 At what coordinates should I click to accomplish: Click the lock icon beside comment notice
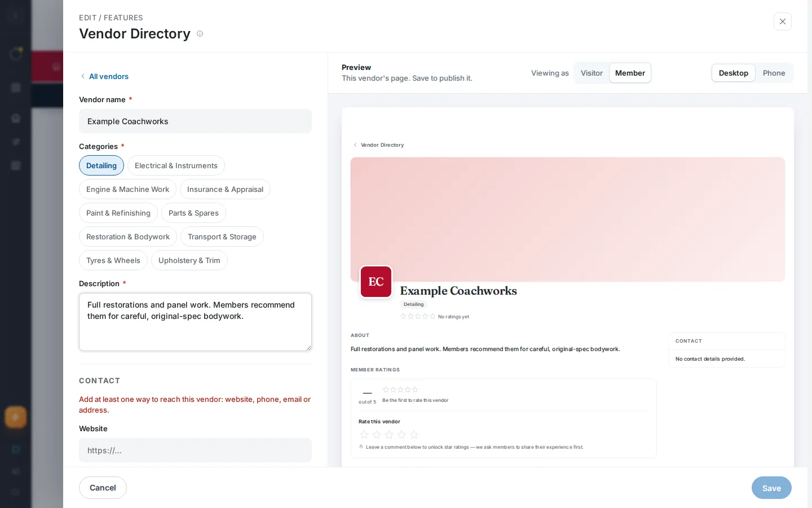click(x=361, y=446)
